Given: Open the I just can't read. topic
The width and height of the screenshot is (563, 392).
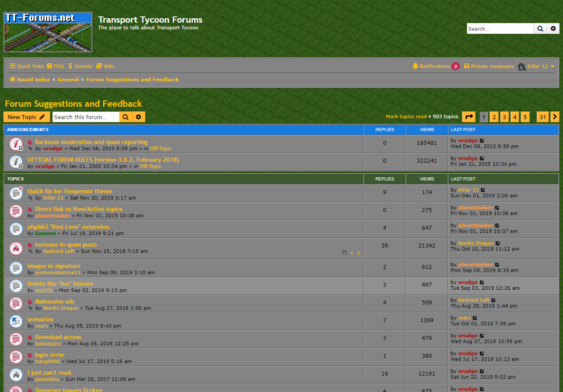Looking at the screenshot, I should [50, 372].
